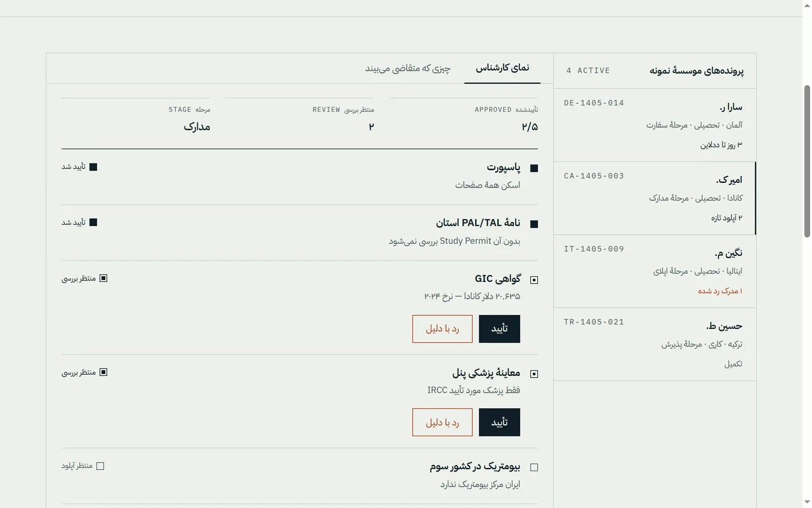Approve معاینهٔ پزشکی پنل with the تأیید button
Viewport: 812px width, 508px height.
tap(499, 422)
